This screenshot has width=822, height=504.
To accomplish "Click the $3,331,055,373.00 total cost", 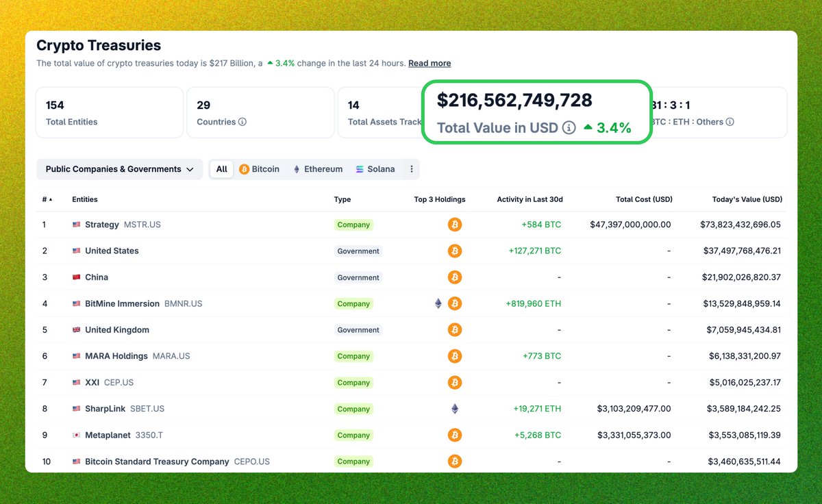I will [x=634, y=435].
